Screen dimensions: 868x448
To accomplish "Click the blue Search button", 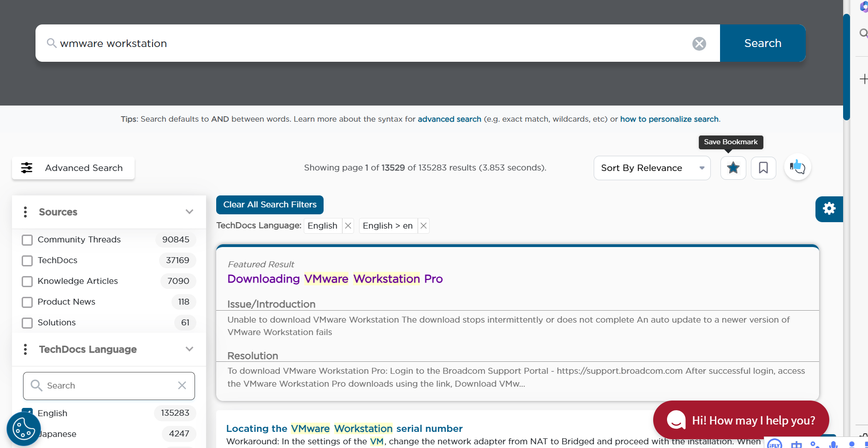I will (762, 43).
